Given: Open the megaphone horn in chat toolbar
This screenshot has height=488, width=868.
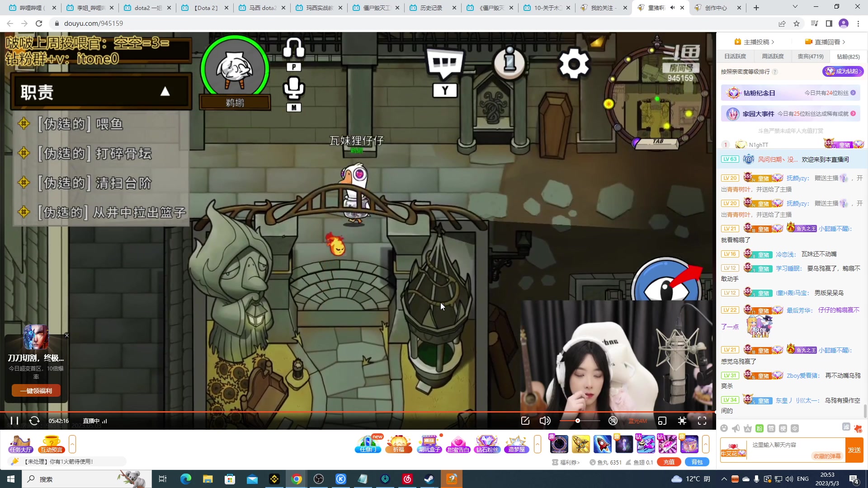Looking at the screenshot, I should click(736, 428).
